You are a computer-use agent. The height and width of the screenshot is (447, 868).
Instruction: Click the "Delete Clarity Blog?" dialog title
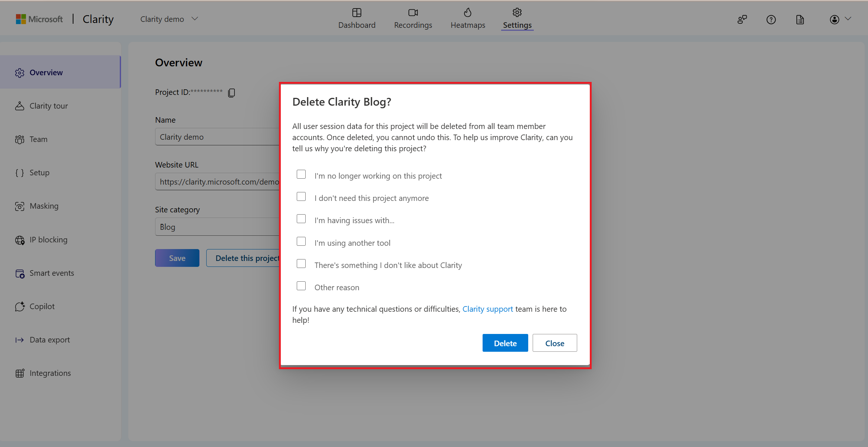pos(342,102)
